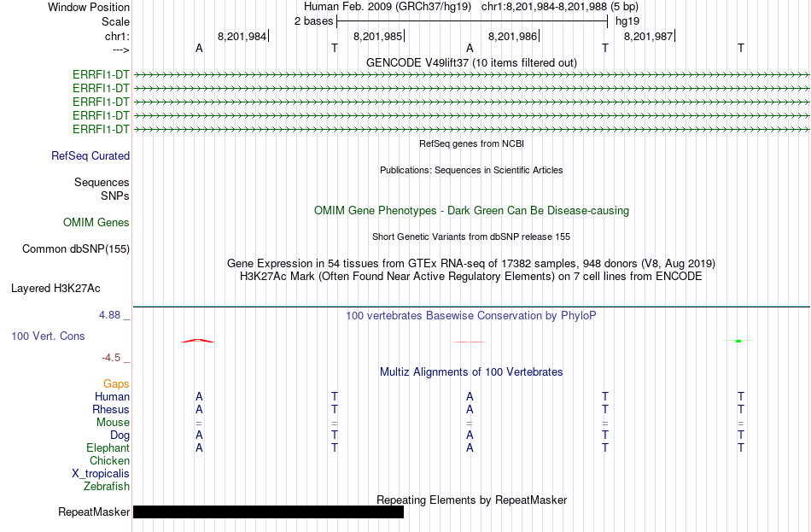Click the OMIM Genes track label
This screenshot has width=811, height=532.
pos(96,223)
